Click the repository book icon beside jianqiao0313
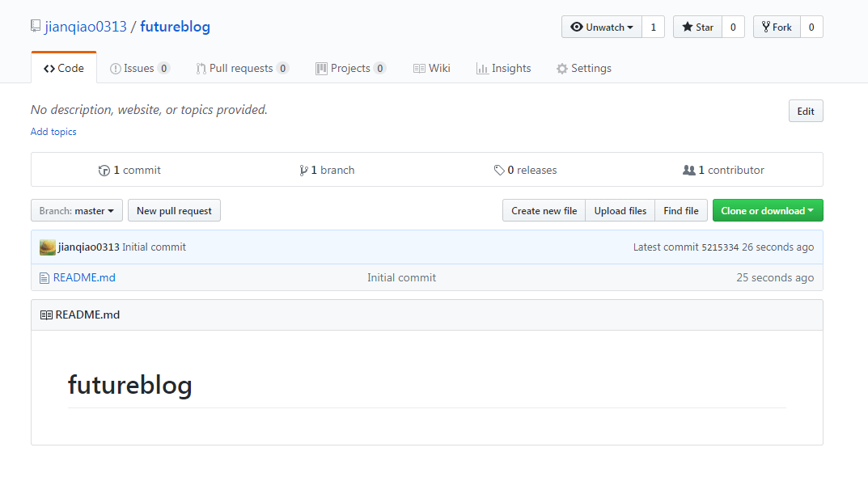The image size is (868, 494). coord(36,26)
